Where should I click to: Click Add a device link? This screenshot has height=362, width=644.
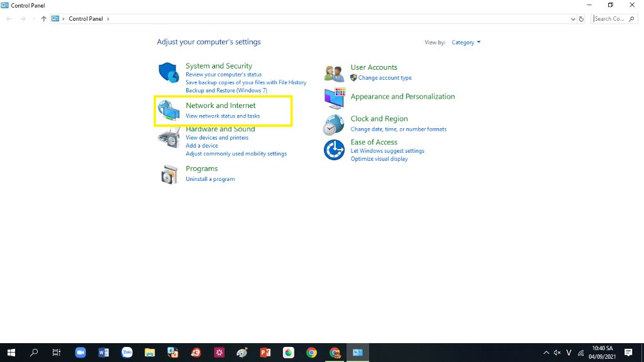click(x=202, y=146)
